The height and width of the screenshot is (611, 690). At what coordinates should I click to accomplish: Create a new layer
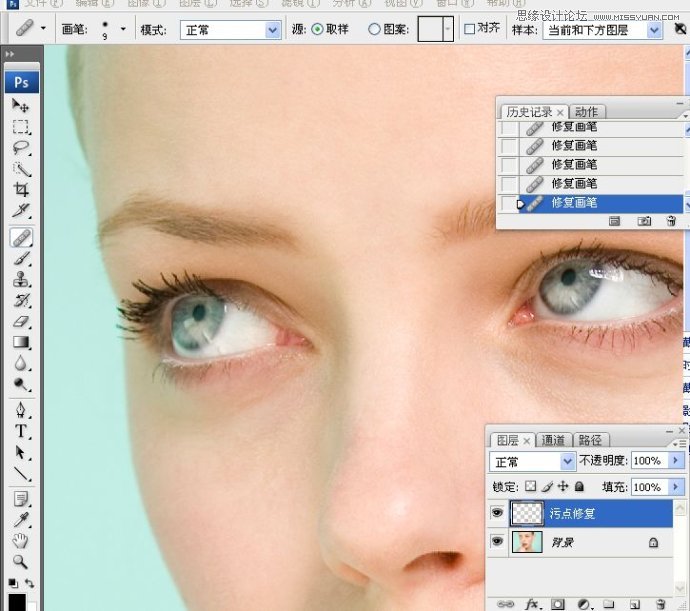click(x=635, y=604)
